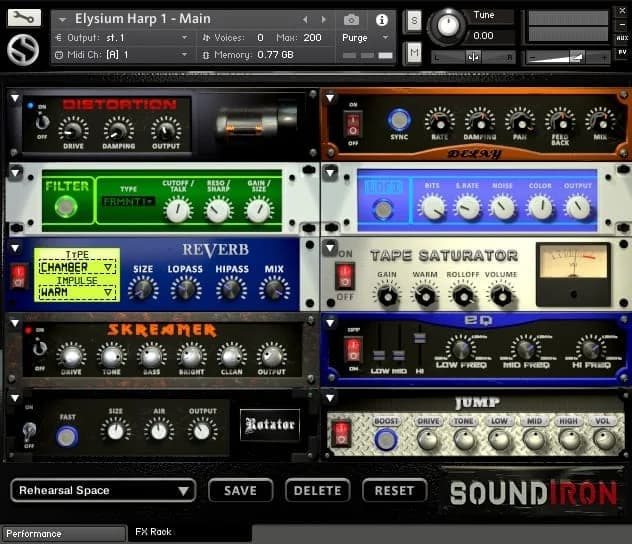This screenshot has height=544, width=632.
Task: Click the Tape Saturator Gain knob
Action: [387, 296]
